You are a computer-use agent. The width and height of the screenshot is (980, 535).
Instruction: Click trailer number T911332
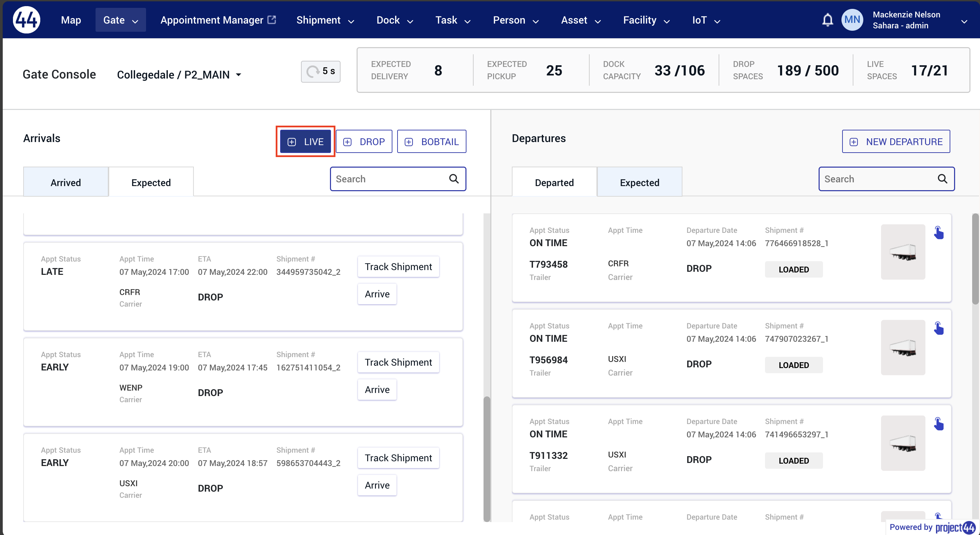click(x=548, y=455)
